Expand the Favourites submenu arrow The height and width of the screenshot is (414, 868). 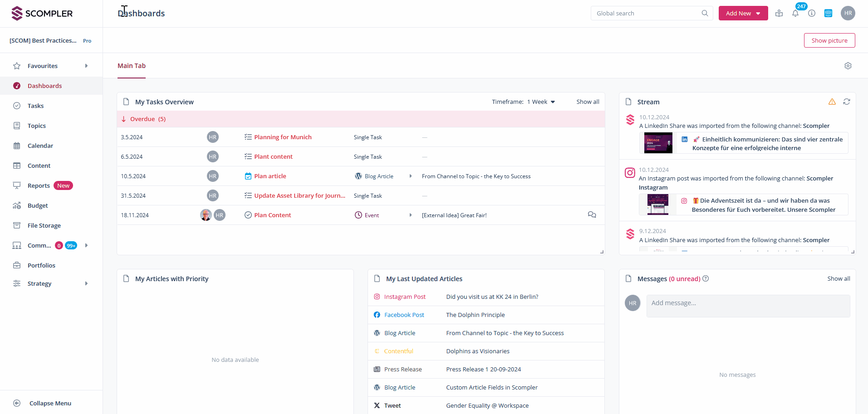[86, 66]
